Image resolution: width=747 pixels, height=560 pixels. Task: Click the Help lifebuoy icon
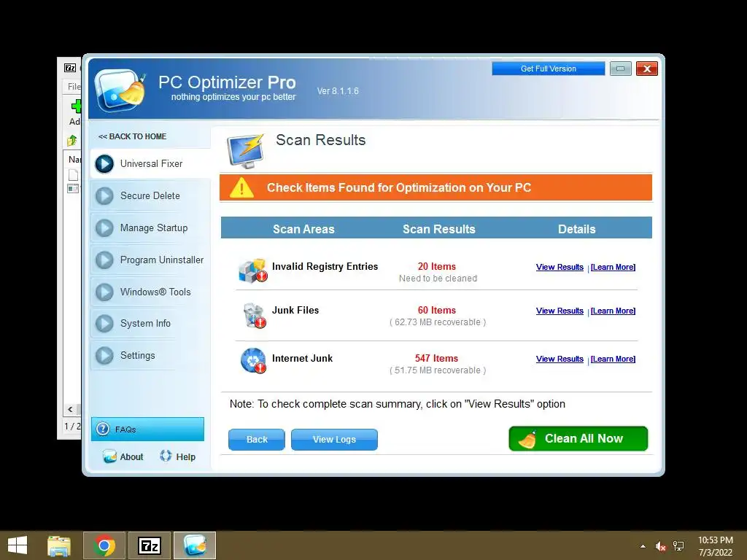[166, 456]
